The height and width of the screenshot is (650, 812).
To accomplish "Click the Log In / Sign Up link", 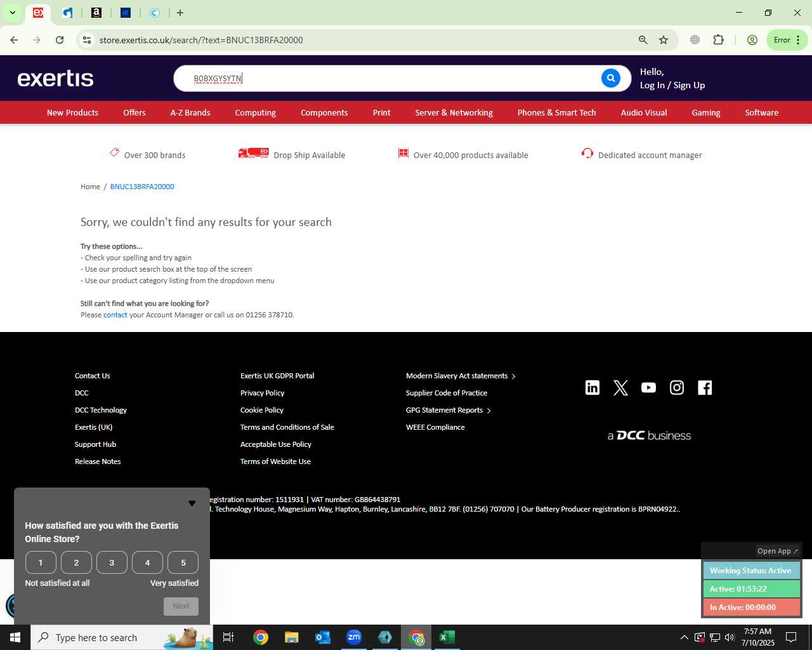I will [x=672, y=85].
